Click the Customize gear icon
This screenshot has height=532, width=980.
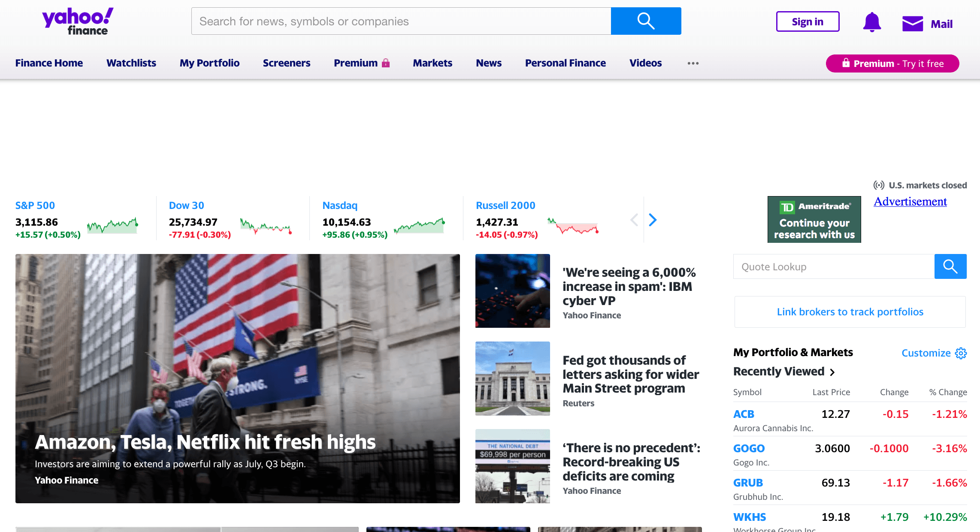pos(961,353)
